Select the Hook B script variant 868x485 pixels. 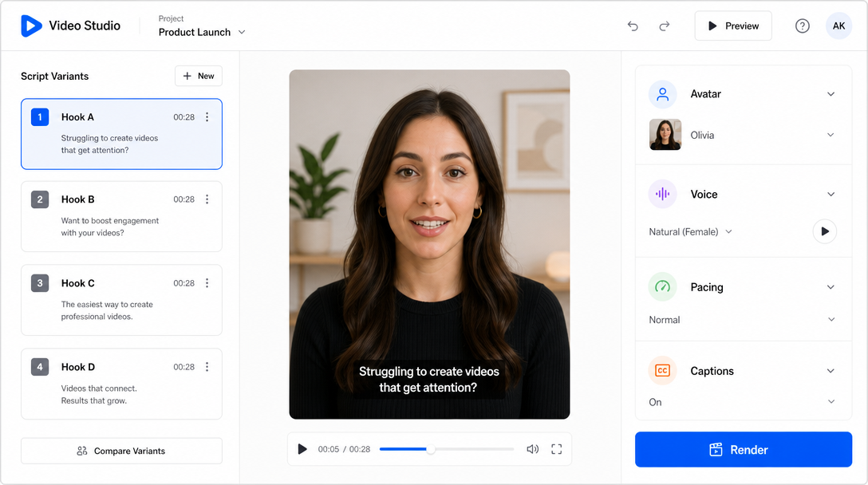(121, 216)
